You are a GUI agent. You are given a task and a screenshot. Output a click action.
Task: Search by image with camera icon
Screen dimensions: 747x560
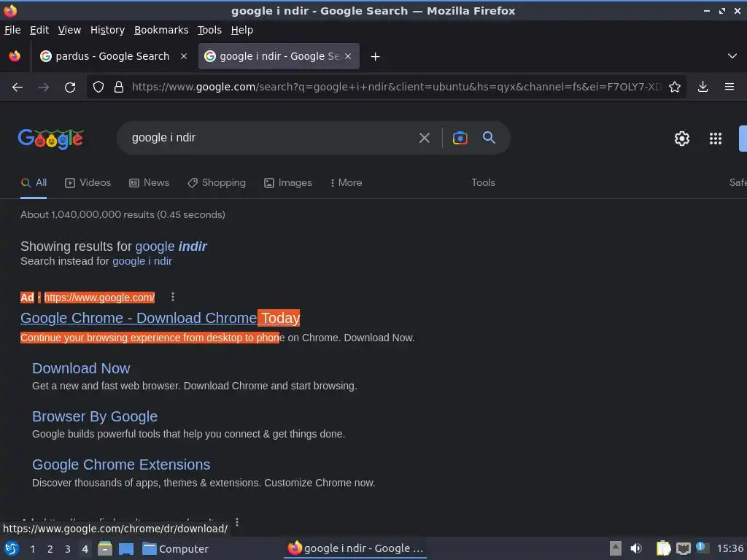460,138
